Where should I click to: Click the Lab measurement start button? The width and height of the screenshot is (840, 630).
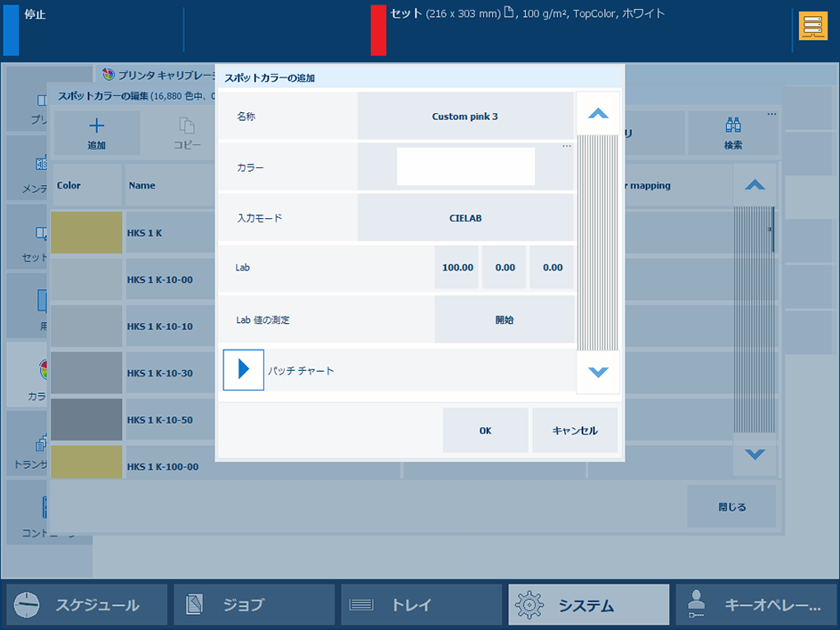pos(505,319)
